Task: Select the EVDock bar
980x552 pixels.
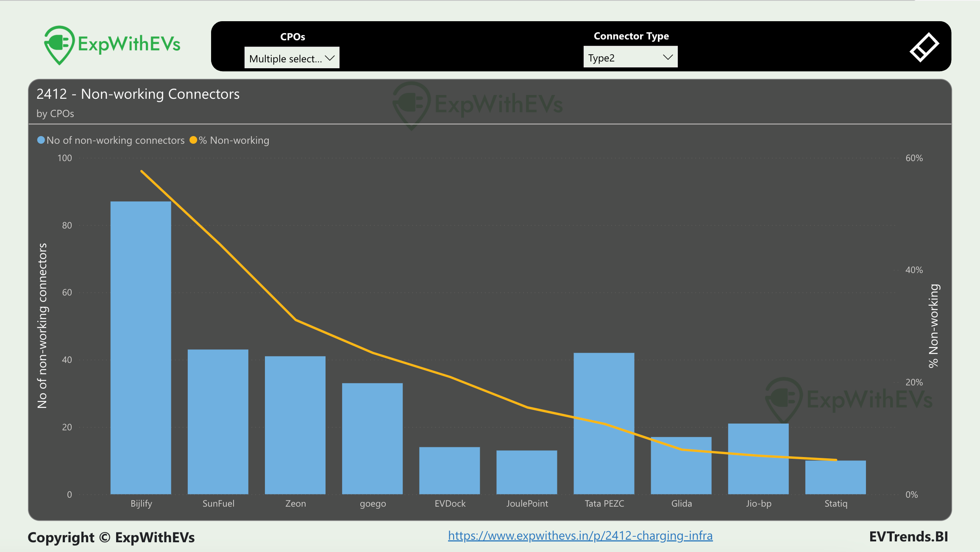Action: [x=449, y=471]
